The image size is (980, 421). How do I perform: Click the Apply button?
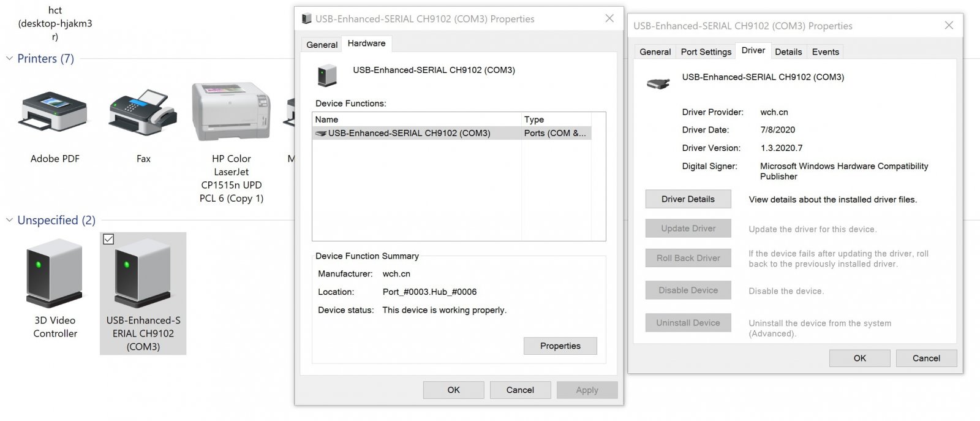click(x=587, y=390)
